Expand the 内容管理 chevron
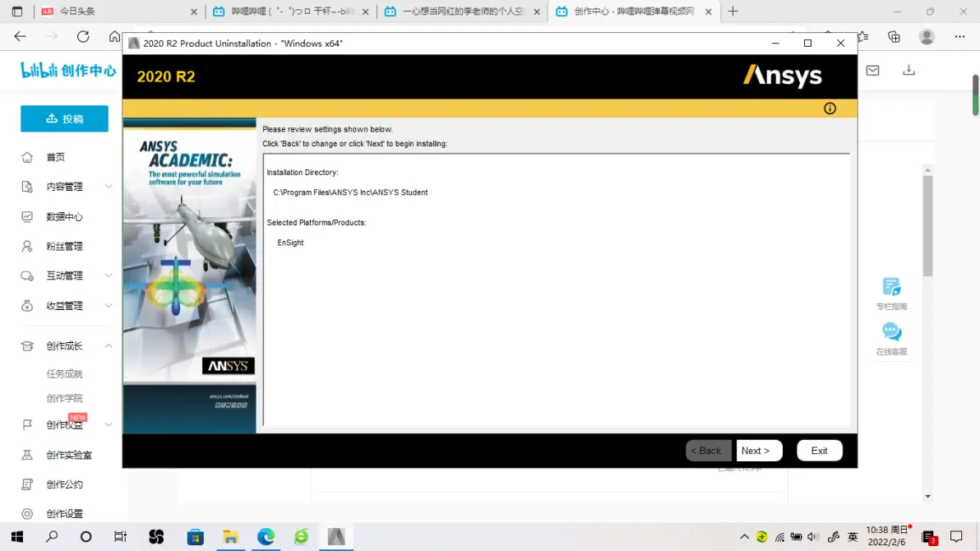Screen dimensions: 980x551 [x=109, y=187]
